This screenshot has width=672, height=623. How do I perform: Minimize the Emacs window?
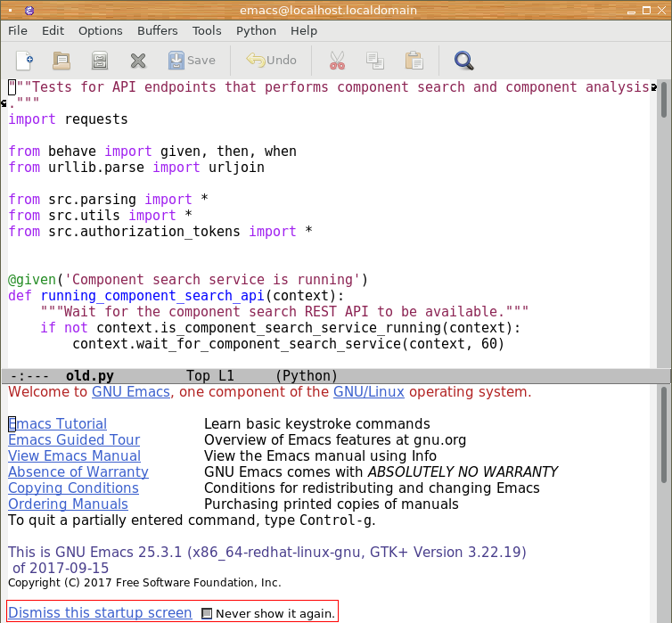click(631, 11)
